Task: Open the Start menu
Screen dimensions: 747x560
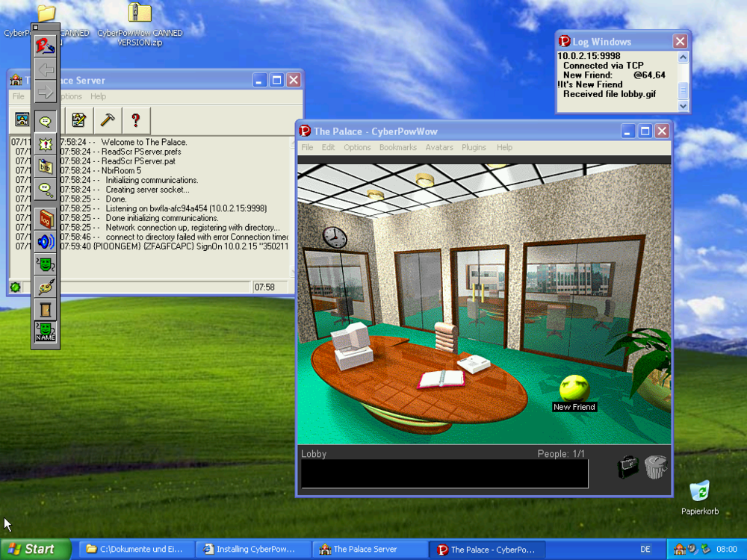Action: pyautogui.click(x=35, y=549)
